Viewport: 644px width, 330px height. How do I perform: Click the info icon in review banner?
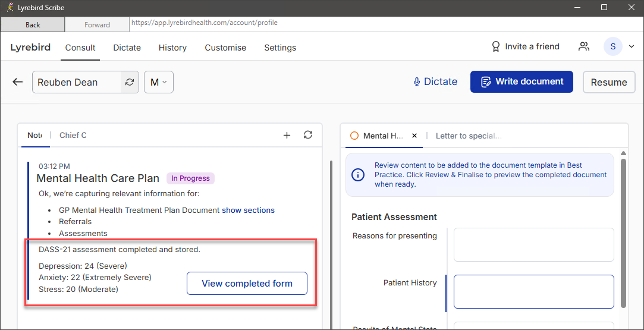358,175
